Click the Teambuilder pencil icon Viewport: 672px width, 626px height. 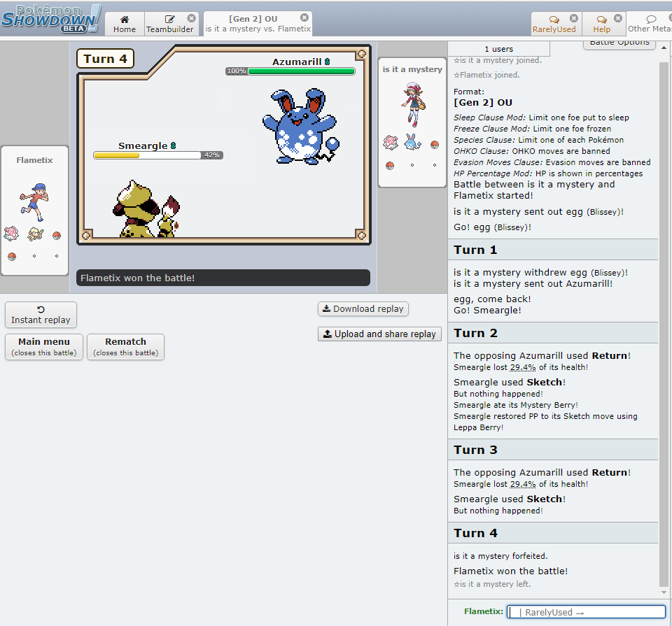(169, 20)
